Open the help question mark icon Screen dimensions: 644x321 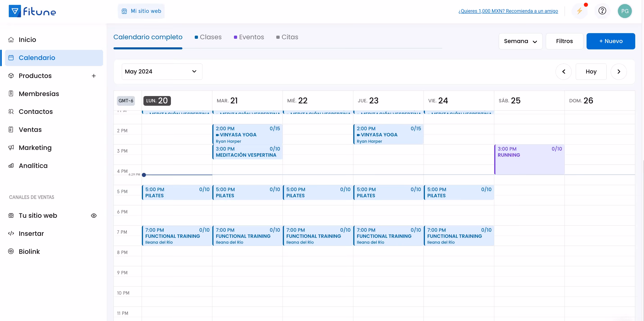[x=602, y=11]
